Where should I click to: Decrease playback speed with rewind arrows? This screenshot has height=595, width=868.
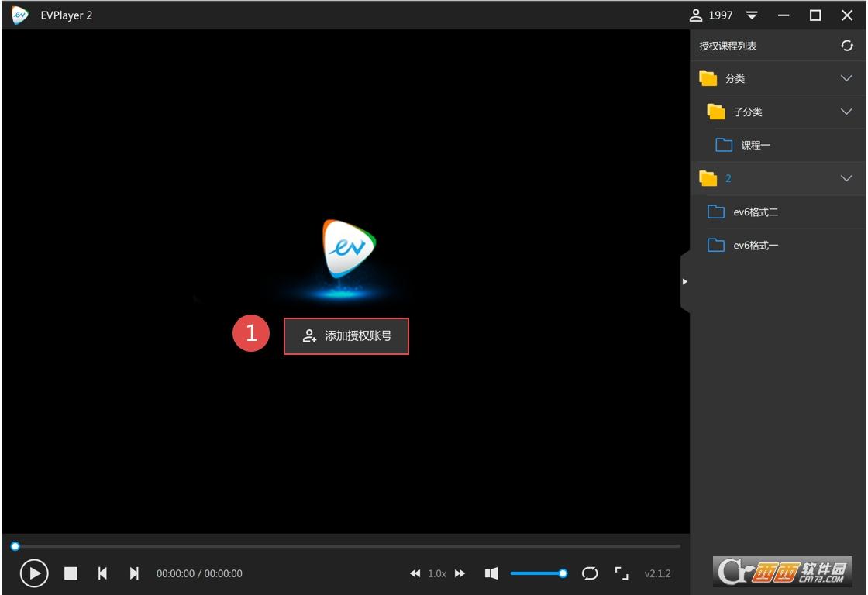pos(415,573)
